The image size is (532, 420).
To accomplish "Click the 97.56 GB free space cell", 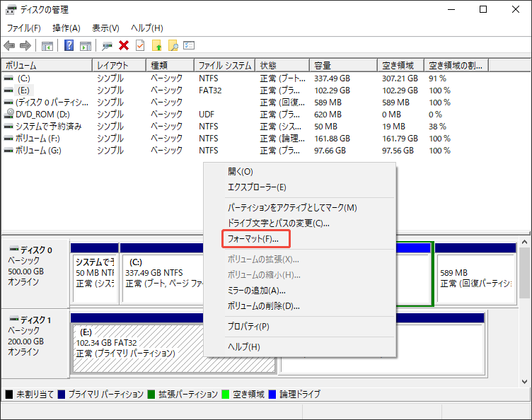I will 398,151.
